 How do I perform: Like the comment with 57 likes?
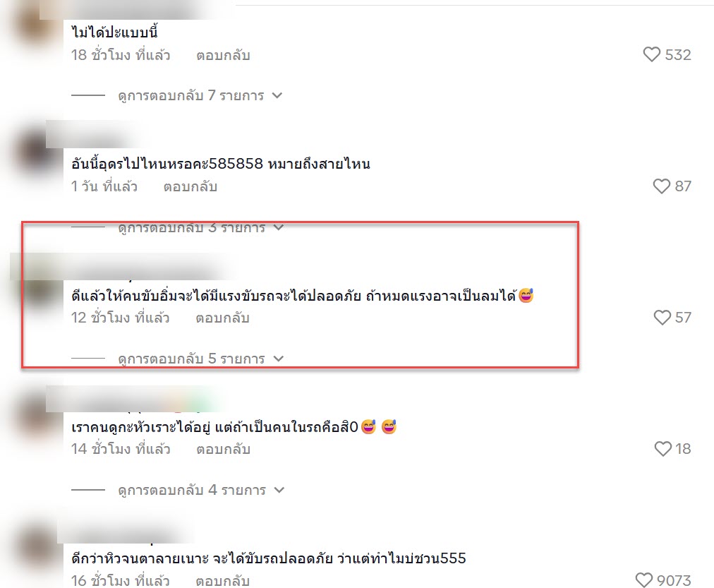pos(662,318)
